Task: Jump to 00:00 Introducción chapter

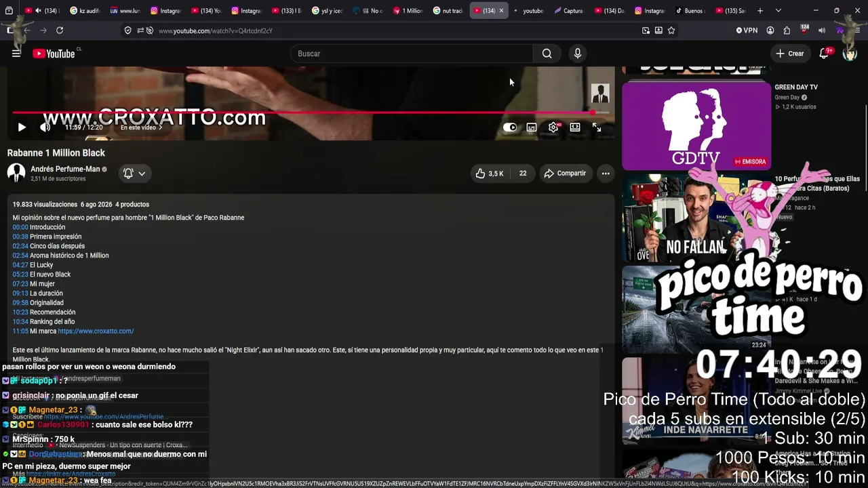Action: [x=20, y=227]
